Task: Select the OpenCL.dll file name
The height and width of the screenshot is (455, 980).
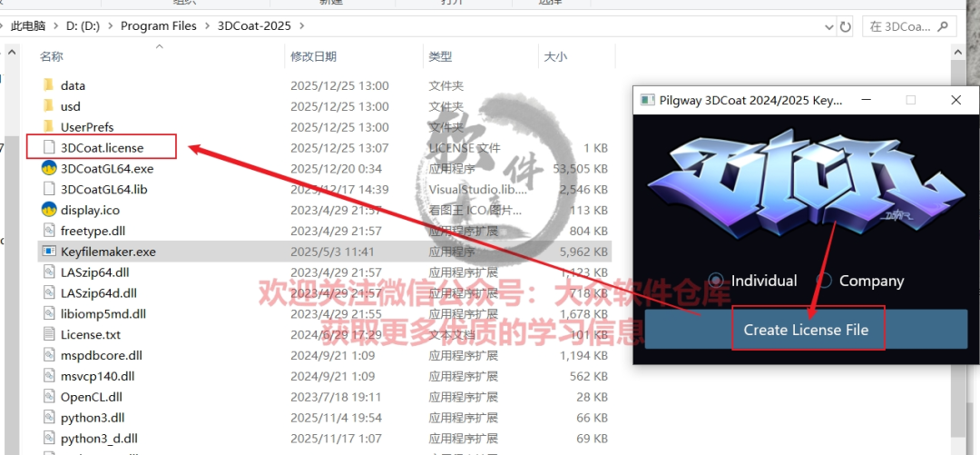Action: click(92, 397)
